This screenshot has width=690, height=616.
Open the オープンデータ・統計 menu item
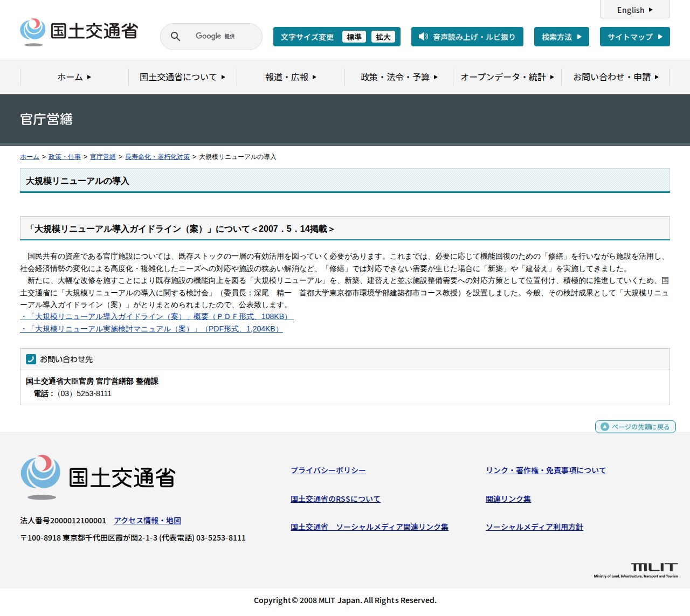coord(507,77)
